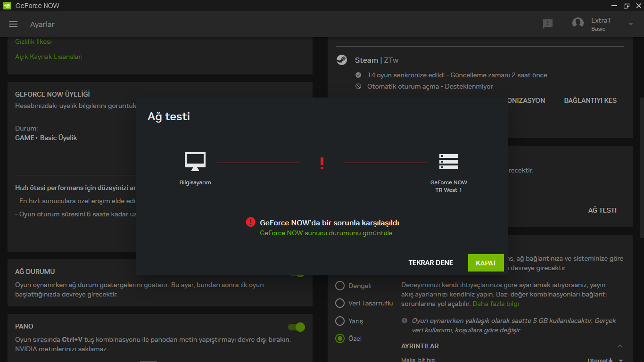Click the GeForce NOW server rack icon
644x362 pixels.
pyautogui.click(x=449, y=161)
